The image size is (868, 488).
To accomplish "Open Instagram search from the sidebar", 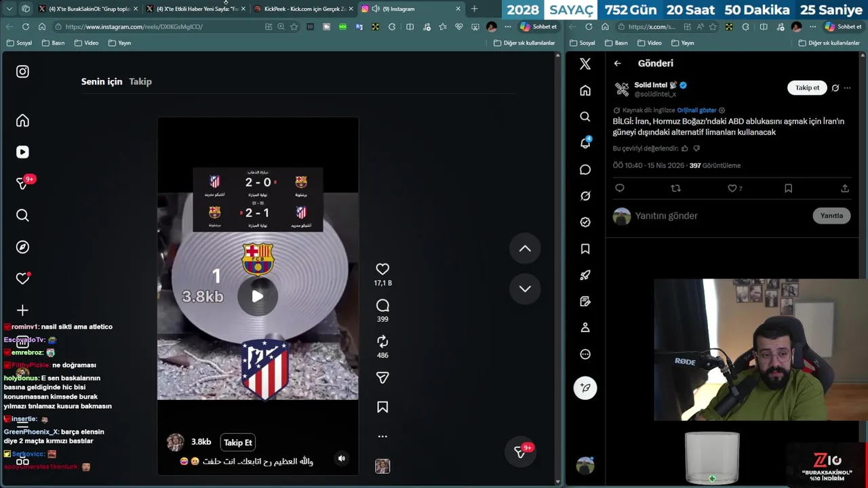I will coord(22,216).
